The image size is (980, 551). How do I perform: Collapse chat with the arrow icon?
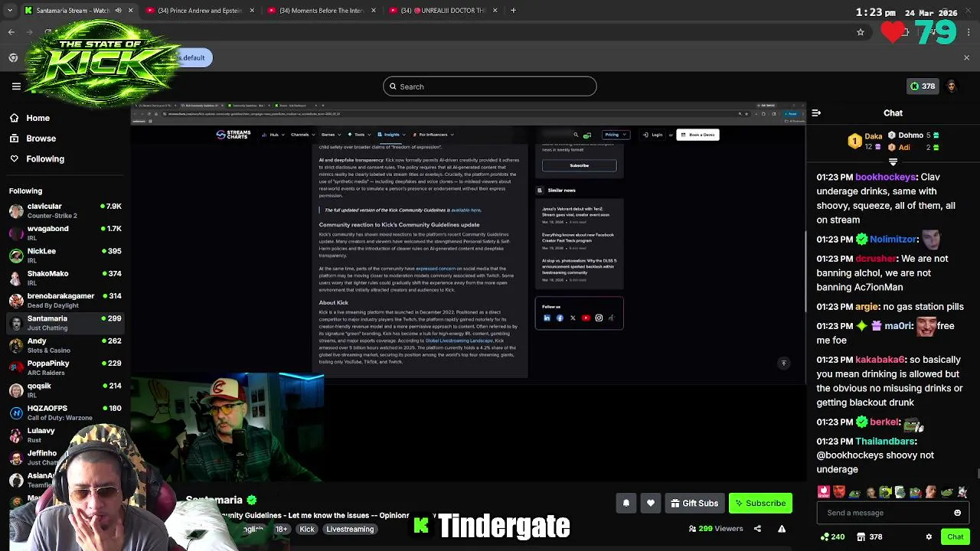pyautogui.click(x=816, y=113)
